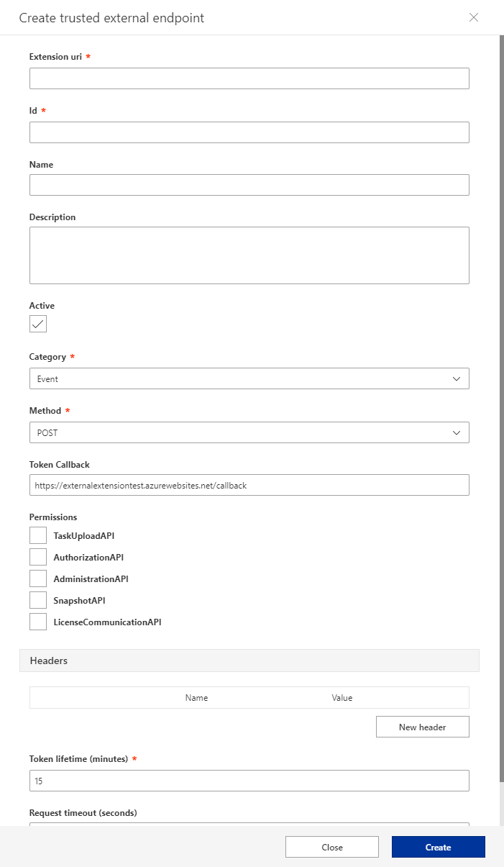Click into the Extension uri field
Image resolution: width=504 pixels, height=867 pixels.
tap(249, 78)
